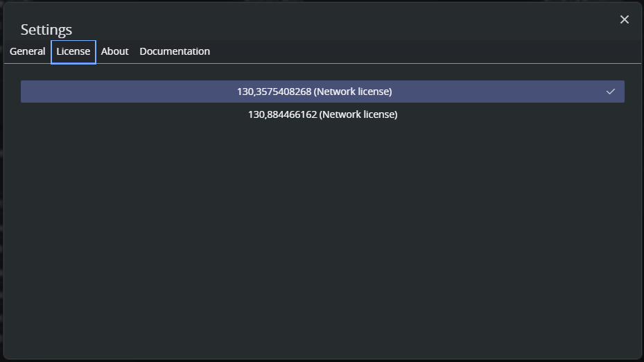The height and width of the screenshot is (362, 644).
Task: Click the number 130,3575408268 in the list
Action: click(x=275, y=92)
